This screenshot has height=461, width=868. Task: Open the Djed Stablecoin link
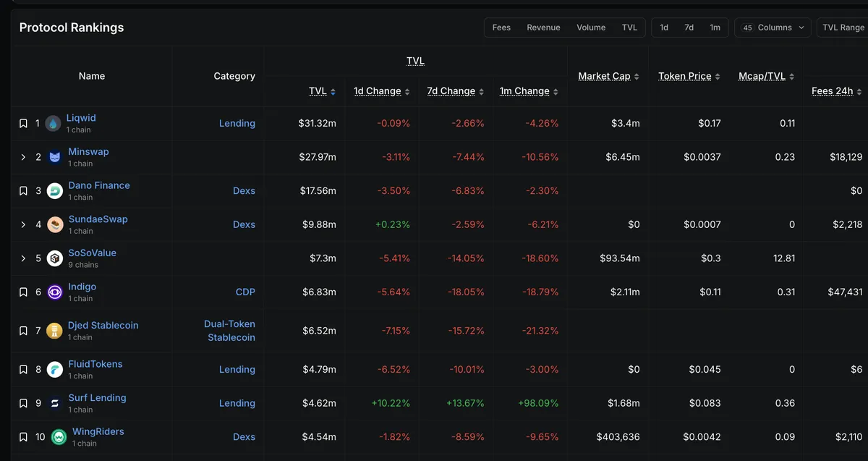[103, 326]
